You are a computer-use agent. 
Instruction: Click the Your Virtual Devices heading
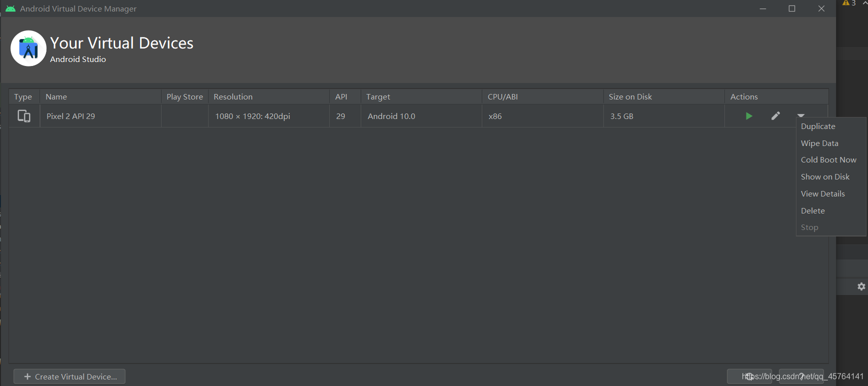122,43
